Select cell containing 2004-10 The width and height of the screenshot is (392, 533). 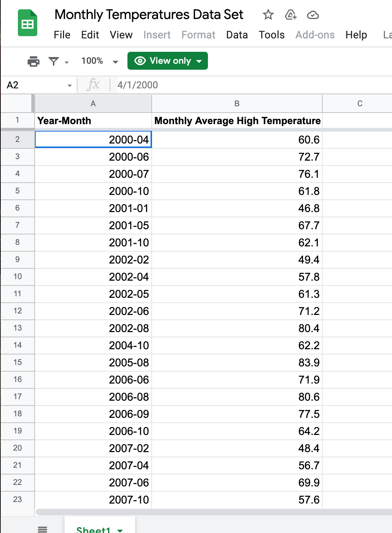pyautogui.click(x=93, y=346)
